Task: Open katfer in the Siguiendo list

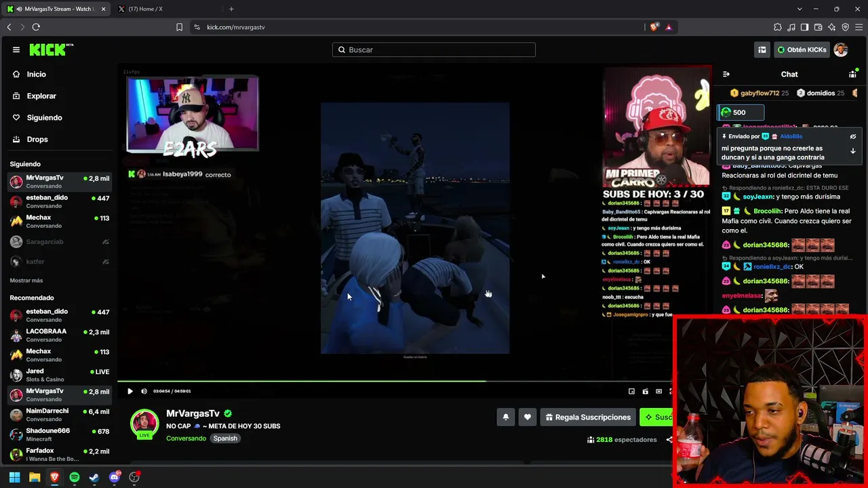Action: click(x=59, y=262)
